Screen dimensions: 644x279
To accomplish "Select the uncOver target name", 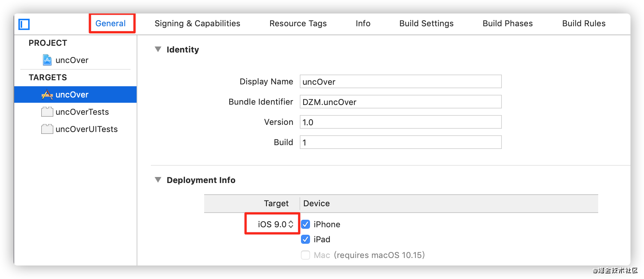I will [72, 94].
